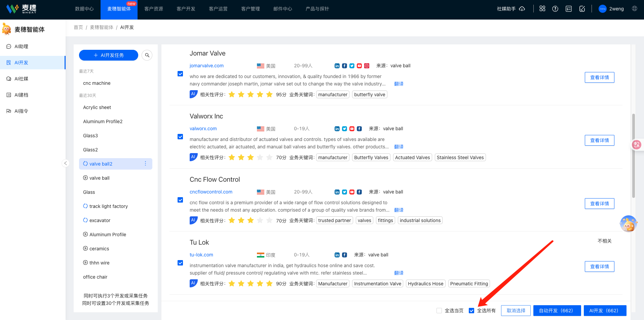
Task: Open the 邮件中心 tab
Action: [x=283, y=9]
